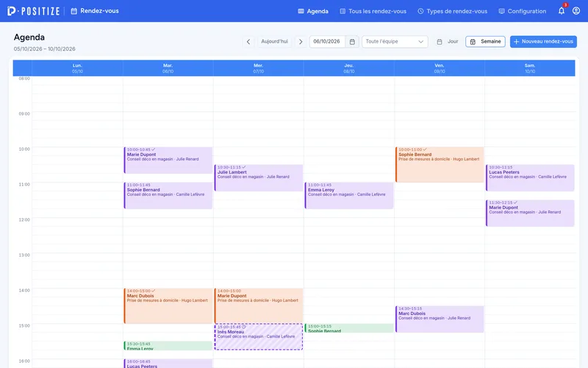Open Tous les rendez-vous tab
Image resolution: width=588 pixels, height=368 pixels.
(373, 11)
